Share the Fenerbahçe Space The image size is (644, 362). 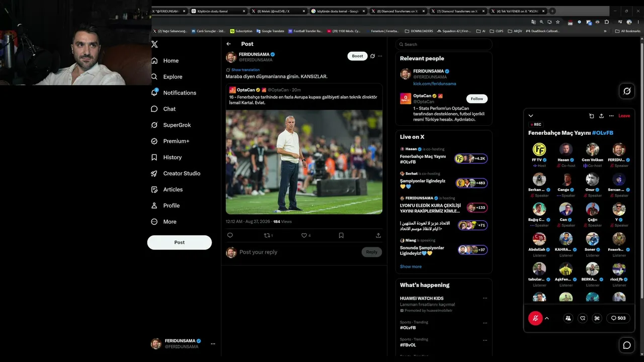(x=601, y=116)
